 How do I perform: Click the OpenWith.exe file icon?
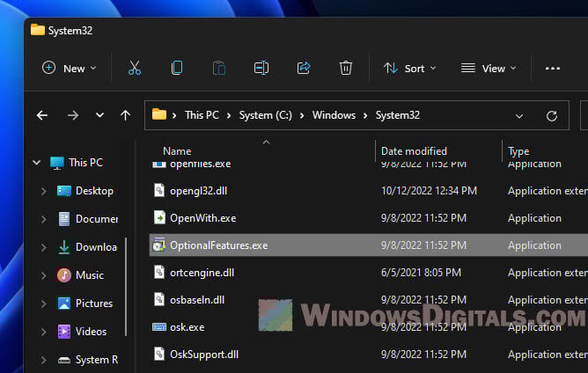coord(159,217)
